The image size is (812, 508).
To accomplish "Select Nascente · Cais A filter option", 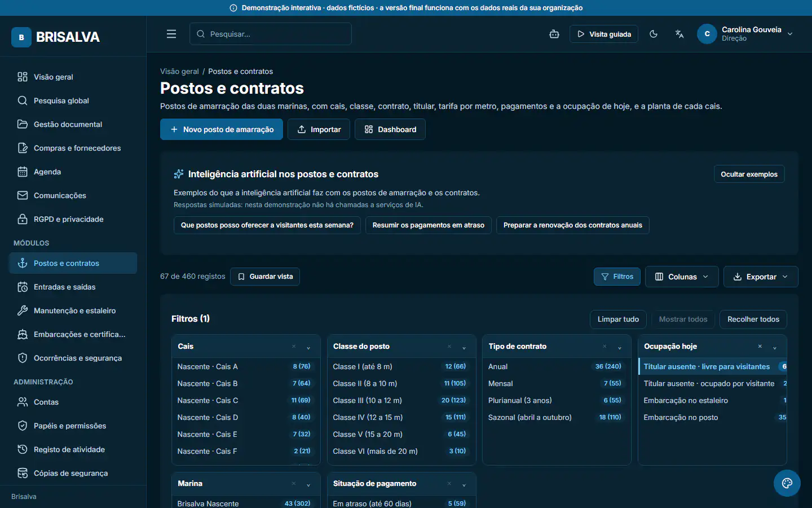I will point(246,366).
